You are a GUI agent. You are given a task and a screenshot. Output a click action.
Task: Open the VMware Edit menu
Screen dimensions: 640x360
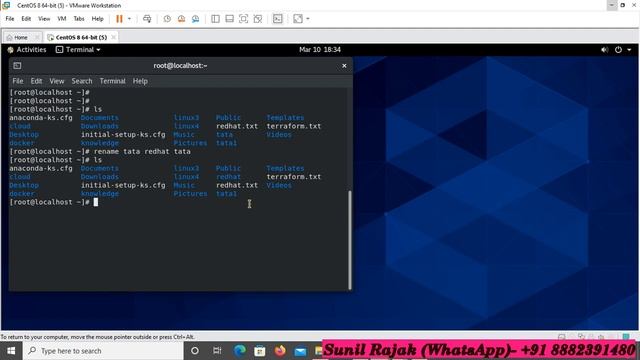26,19
